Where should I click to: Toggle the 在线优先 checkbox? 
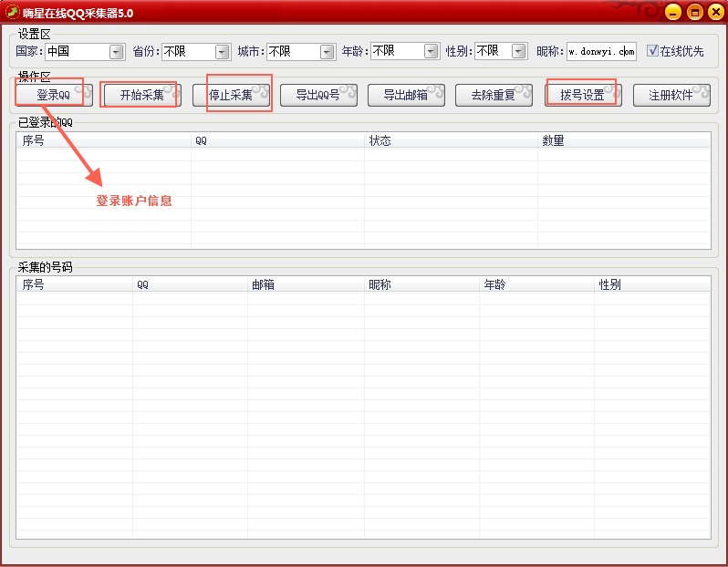[652, 51]
